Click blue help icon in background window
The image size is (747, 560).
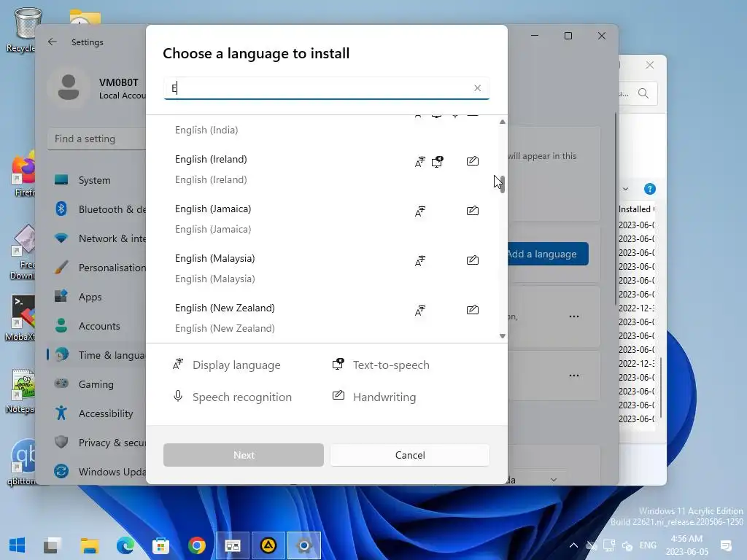[650, 189]
